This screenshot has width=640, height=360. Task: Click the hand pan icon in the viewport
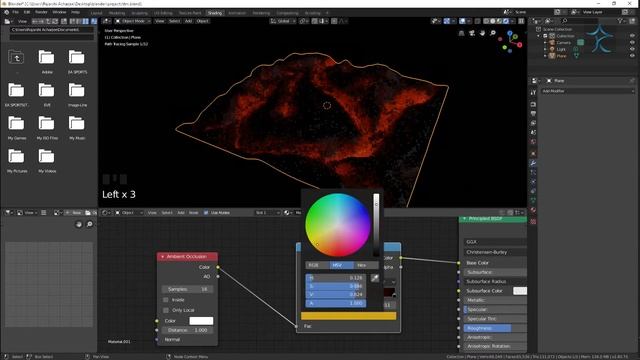482,33
